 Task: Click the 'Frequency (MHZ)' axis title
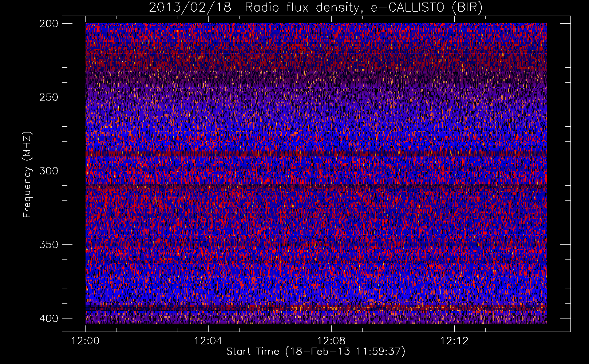(x=27, y=174)
